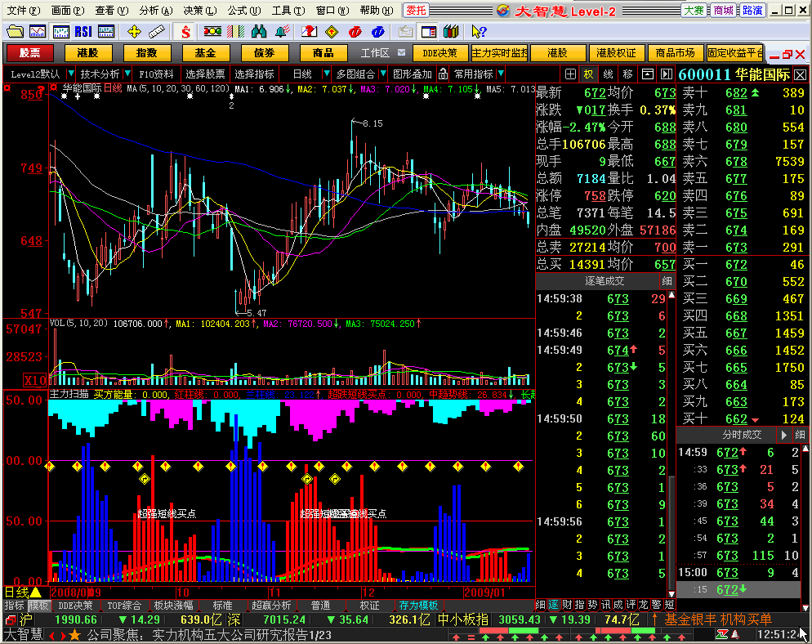Image resolution: width=812 pixels, height=644 pixels.
Task: Click the orange star icon in ticker bar
Action: (74, 635)
